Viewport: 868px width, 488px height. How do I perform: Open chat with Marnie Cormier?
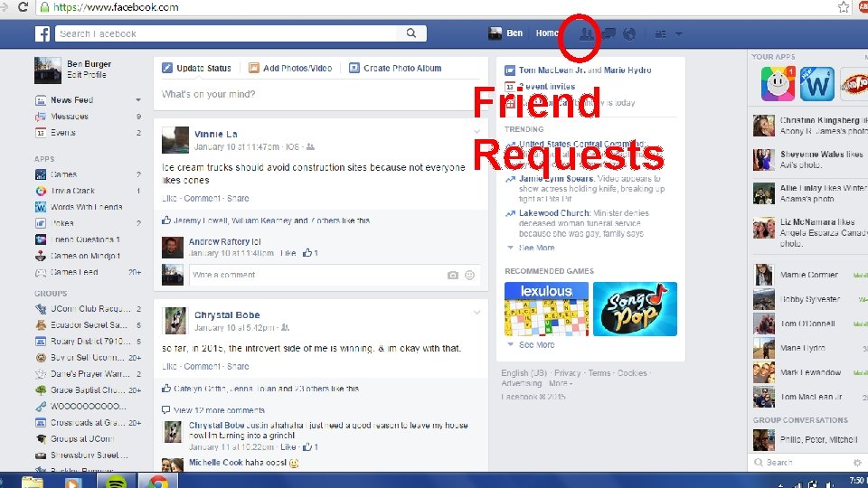[808, 275]
